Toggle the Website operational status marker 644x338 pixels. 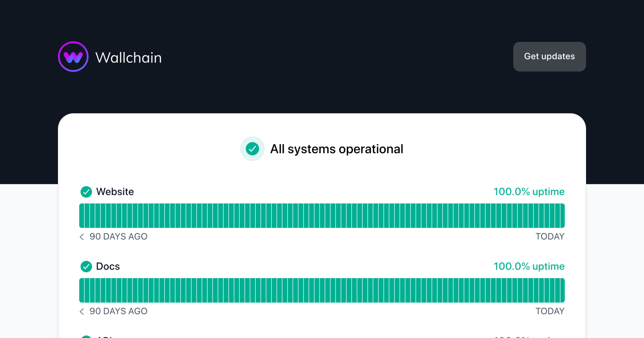point(86,192)
